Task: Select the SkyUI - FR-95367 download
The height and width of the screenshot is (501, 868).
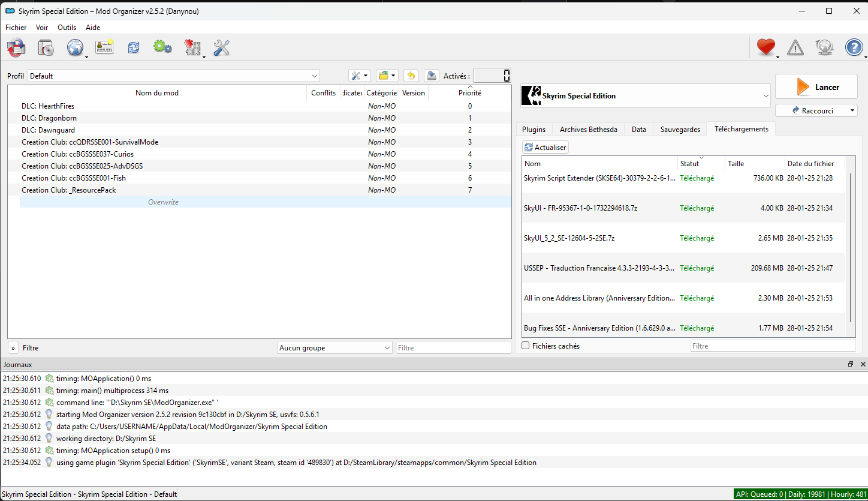Action: [683, 208]
